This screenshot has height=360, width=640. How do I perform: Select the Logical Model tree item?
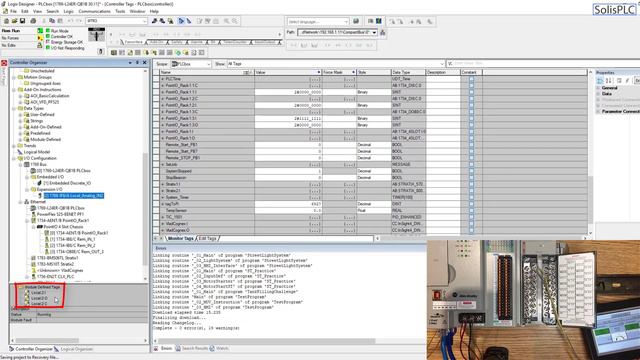tap(37, 152)
